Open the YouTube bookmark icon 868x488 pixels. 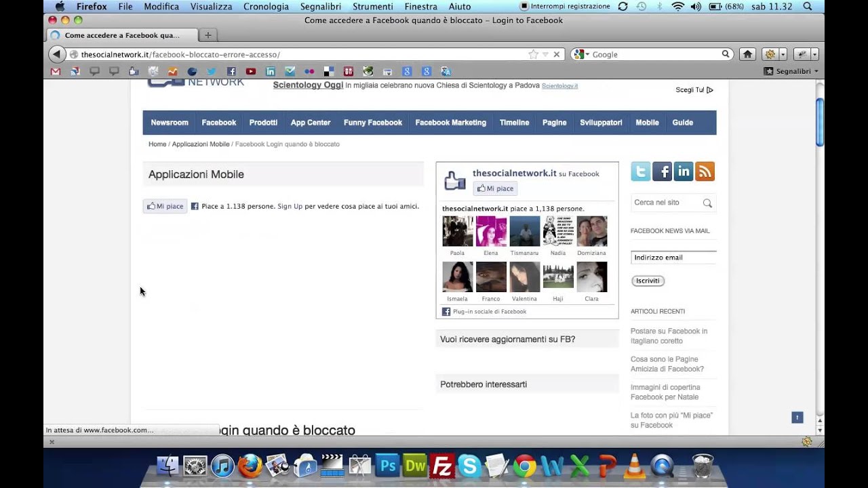tap(251, 71)
